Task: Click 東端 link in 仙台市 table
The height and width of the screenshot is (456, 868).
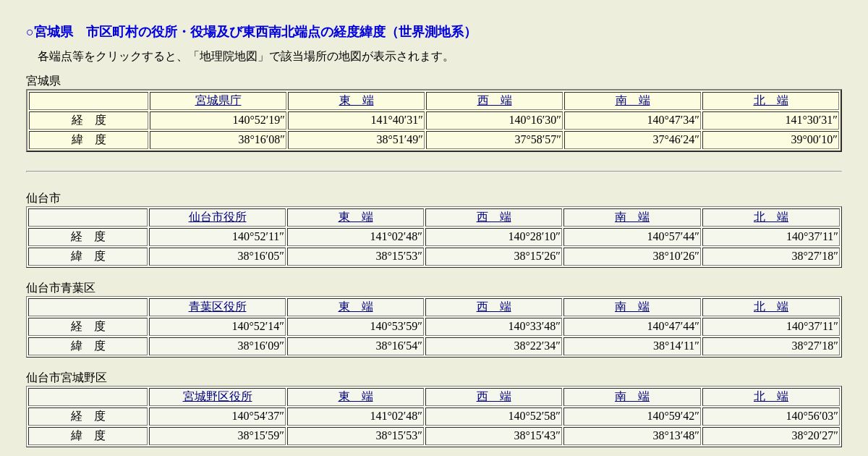Action: pyautogui.click(x=356, y=217)
